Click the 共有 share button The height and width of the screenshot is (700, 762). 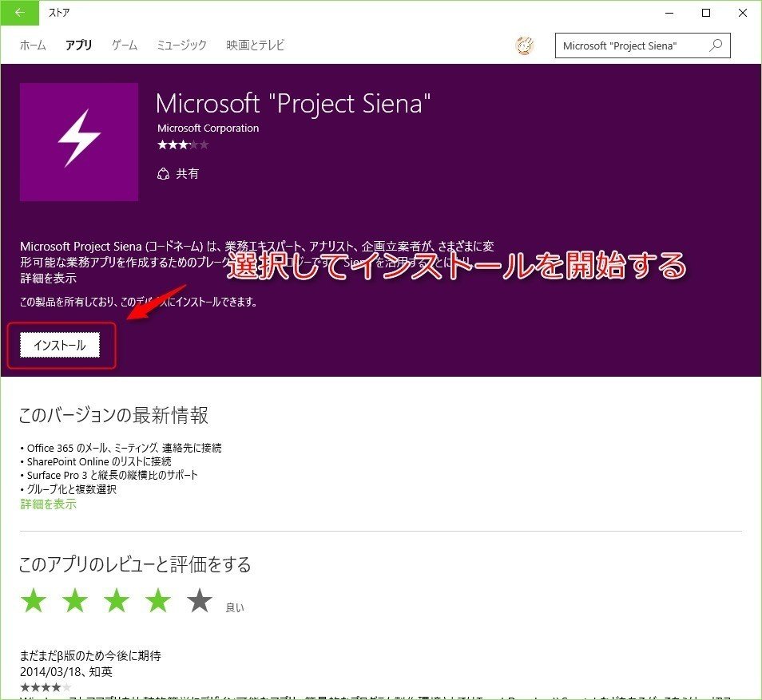click(x=178, y=173)
